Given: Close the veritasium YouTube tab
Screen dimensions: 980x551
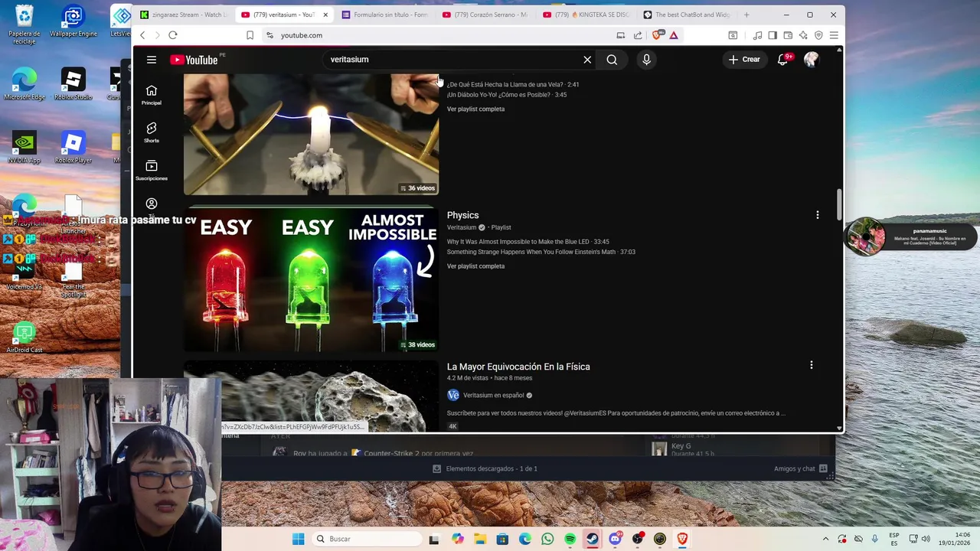Looking at the screenshot, I should 325,15.
